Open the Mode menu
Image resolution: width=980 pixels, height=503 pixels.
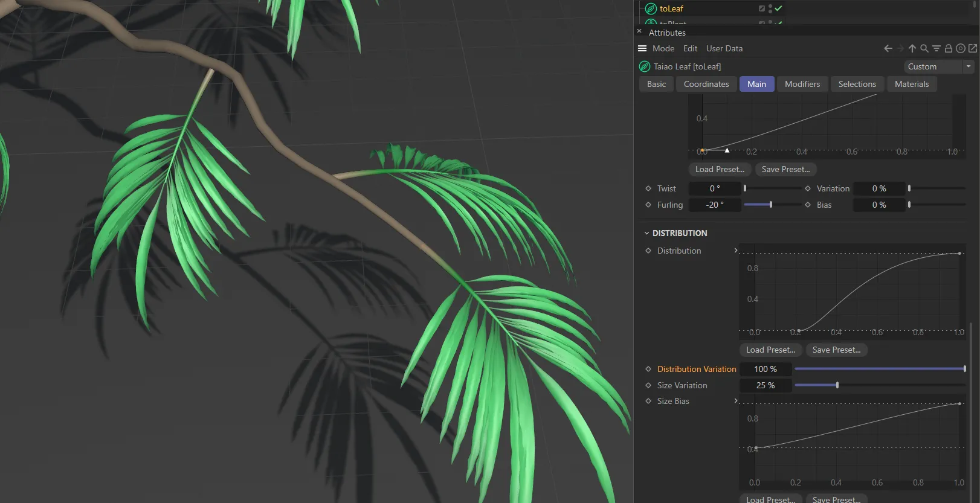663,48
